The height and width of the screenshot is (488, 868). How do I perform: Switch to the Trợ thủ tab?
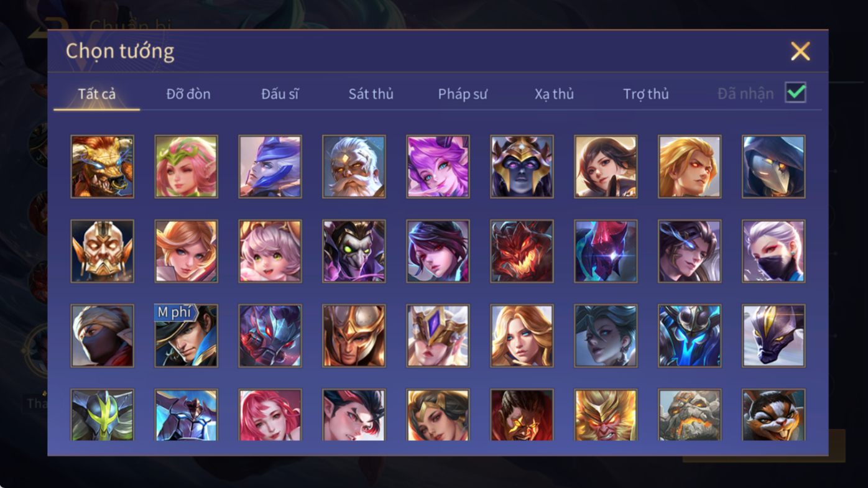(645, 94)
